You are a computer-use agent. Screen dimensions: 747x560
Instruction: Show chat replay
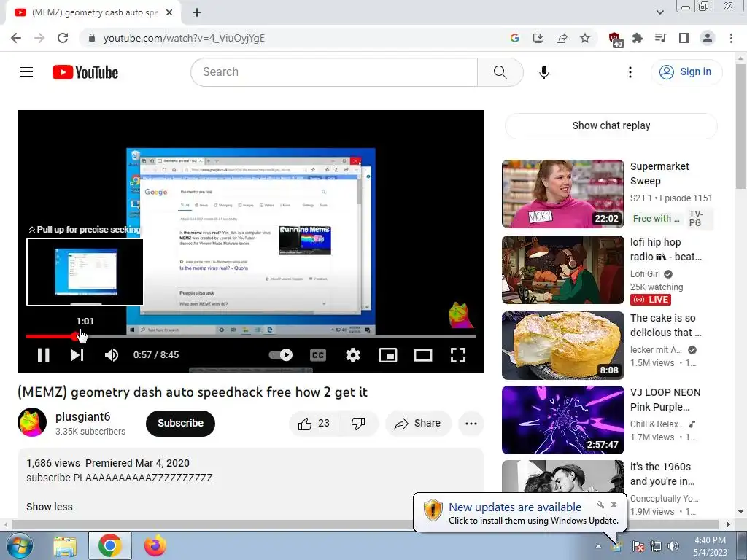[x=611, y=125]
